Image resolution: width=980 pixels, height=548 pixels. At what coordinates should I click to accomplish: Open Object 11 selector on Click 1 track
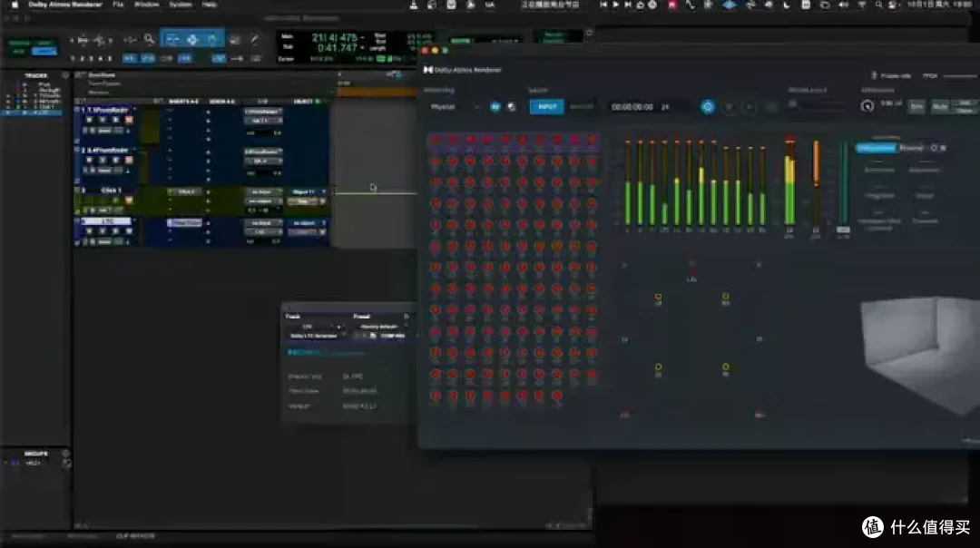tap(307, 191)
